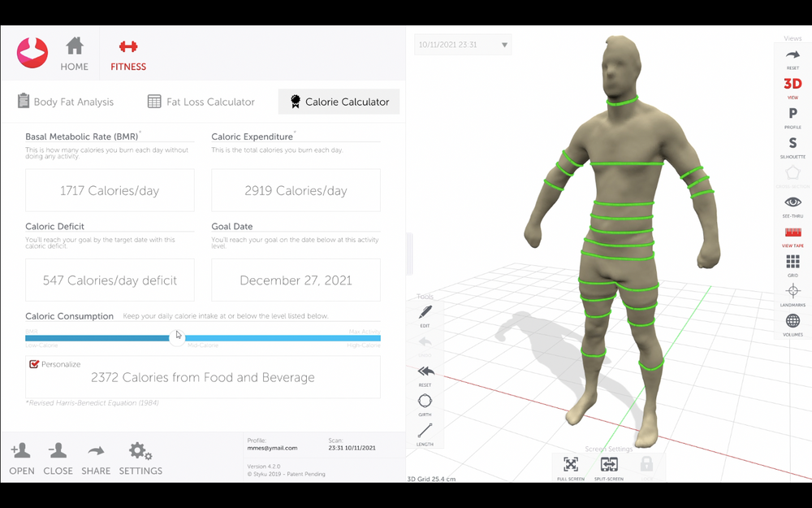The image size is (812, 508).
Task: Activate the View Tape tool
Action: [x=792, y=234]
